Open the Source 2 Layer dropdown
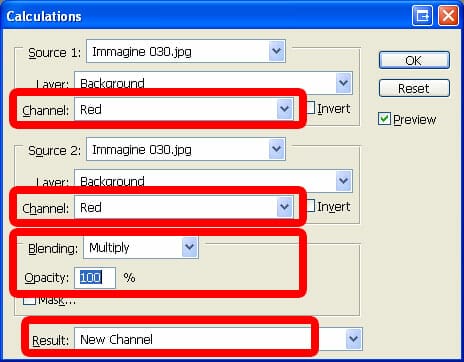Screen dimensions: 464x362 point(213,180)
